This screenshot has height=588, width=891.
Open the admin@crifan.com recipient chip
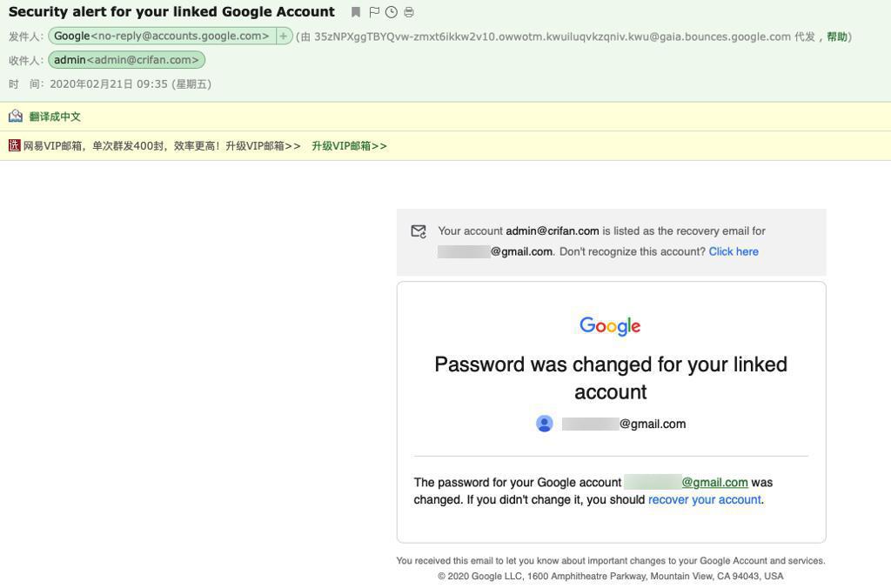pyautogui.click(x=126, y=60)
